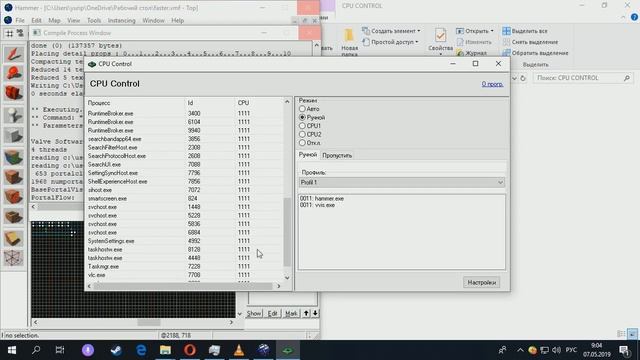Open Hammer Tools menu
640x360 pixels.
click(x=94, y=20)
